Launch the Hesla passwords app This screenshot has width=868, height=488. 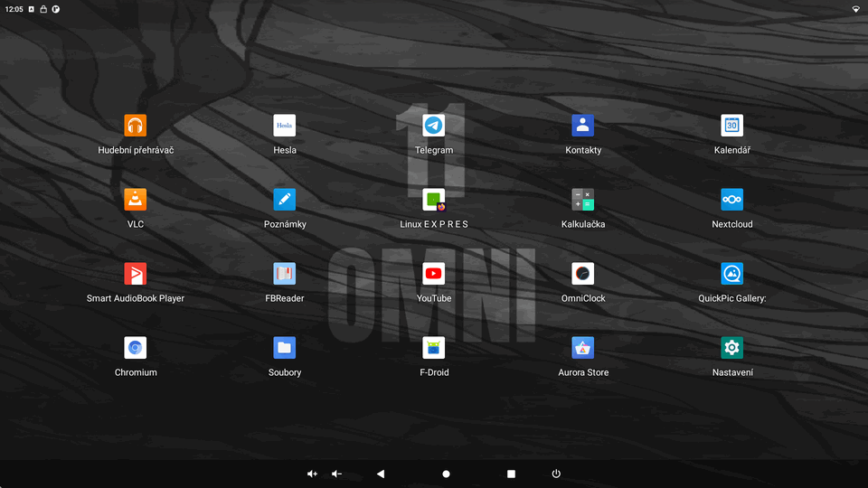point(285,126)
